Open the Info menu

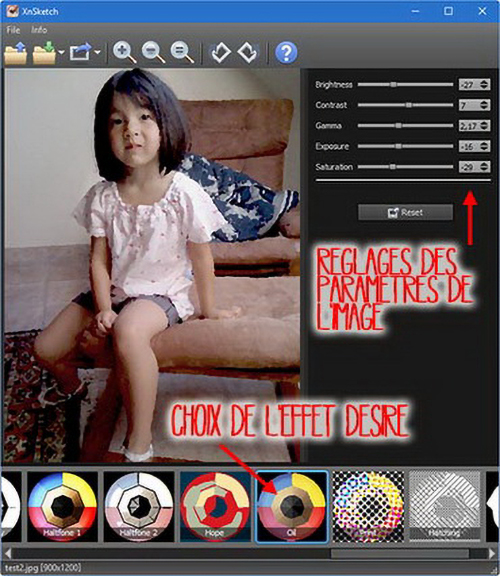tap(39, 30)
